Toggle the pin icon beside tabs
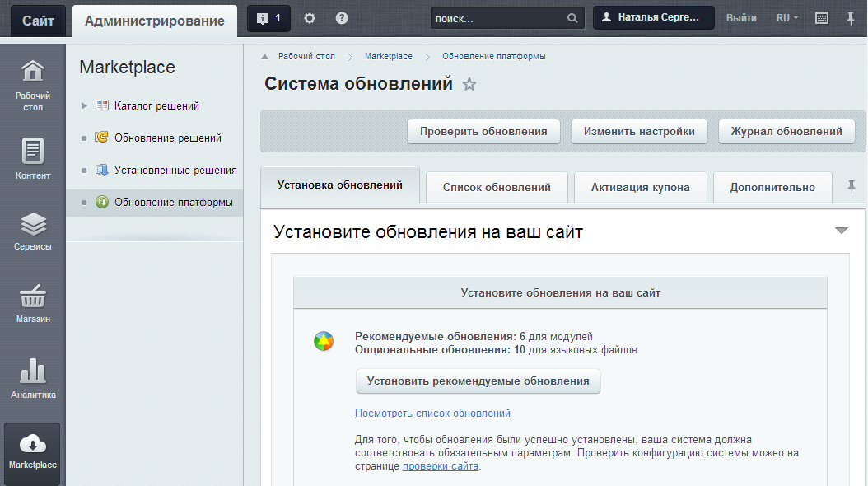 (852, 187)
